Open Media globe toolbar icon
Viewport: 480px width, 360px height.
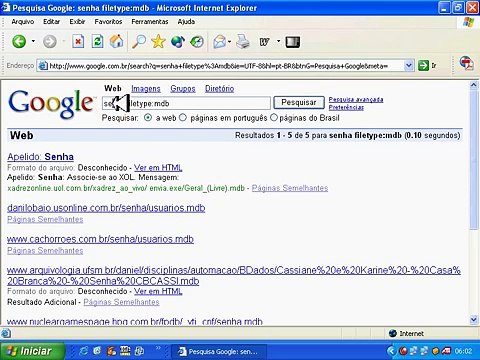178,42
